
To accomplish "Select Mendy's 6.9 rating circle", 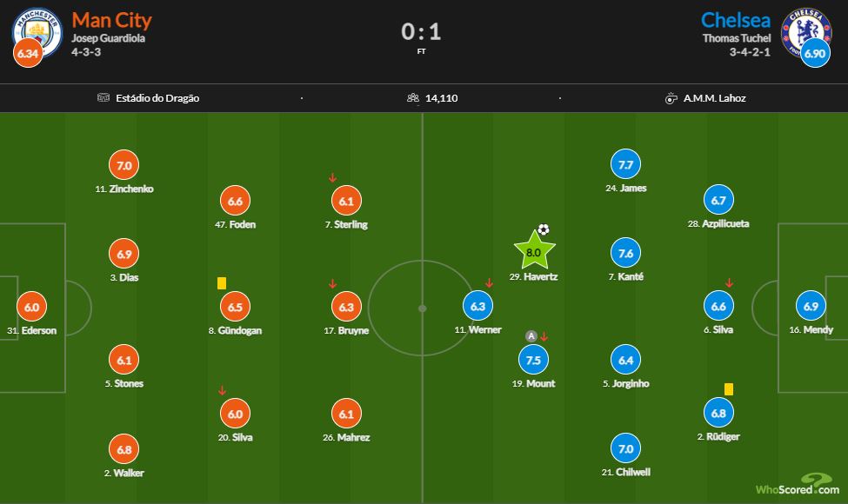I will tap(811, 306).
